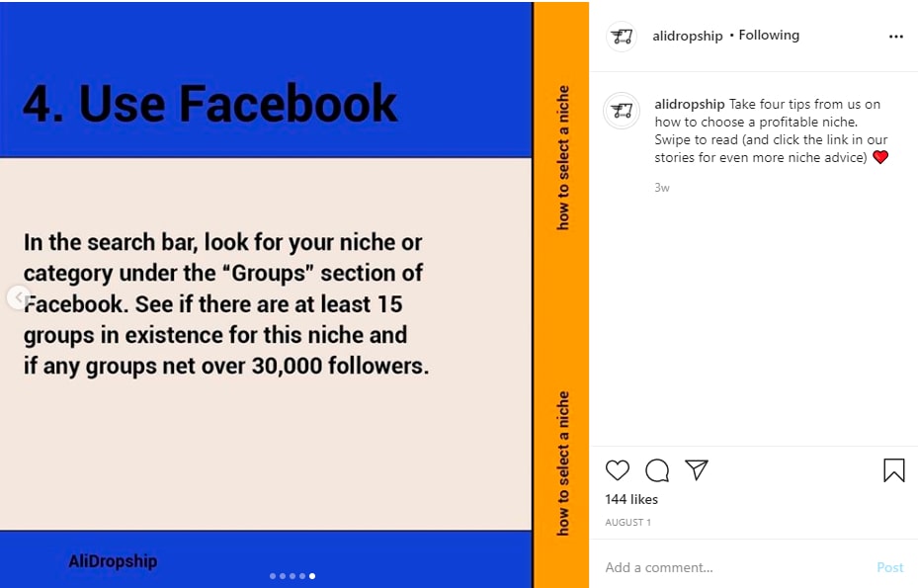Click the alidropship avatar beside the caption

click(x=622, y=112)
